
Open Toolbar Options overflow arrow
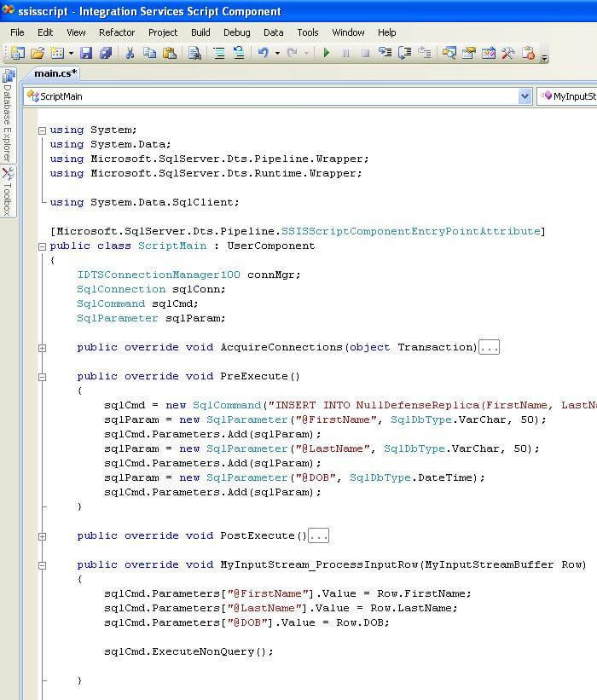544,58
